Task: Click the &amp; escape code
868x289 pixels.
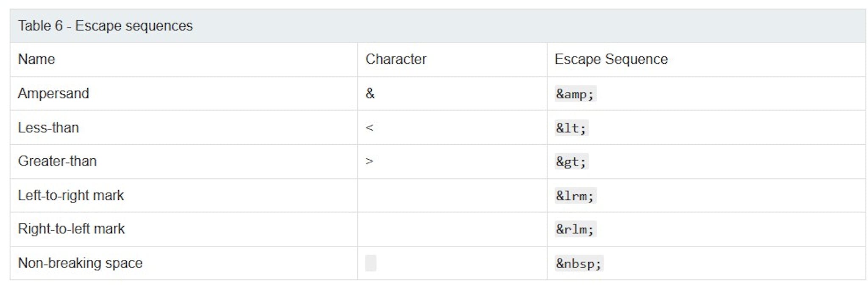Action: tap(575, 94)
